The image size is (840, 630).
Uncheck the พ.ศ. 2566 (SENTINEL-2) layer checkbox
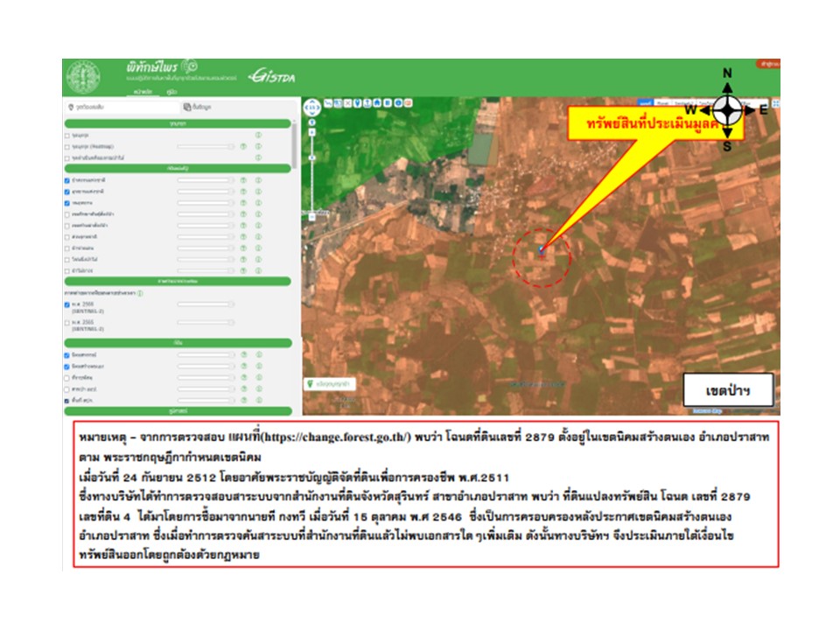(x=67, y=304)
